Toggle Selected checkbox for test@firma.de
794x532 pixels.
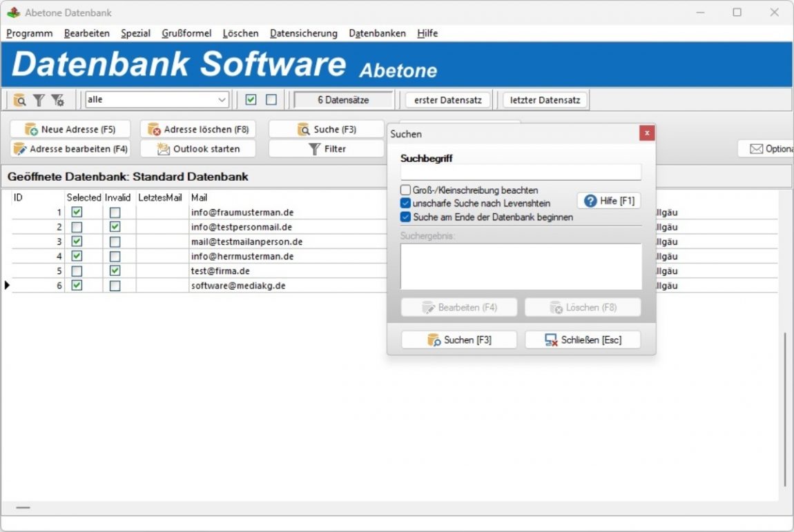tap(77, 270)
